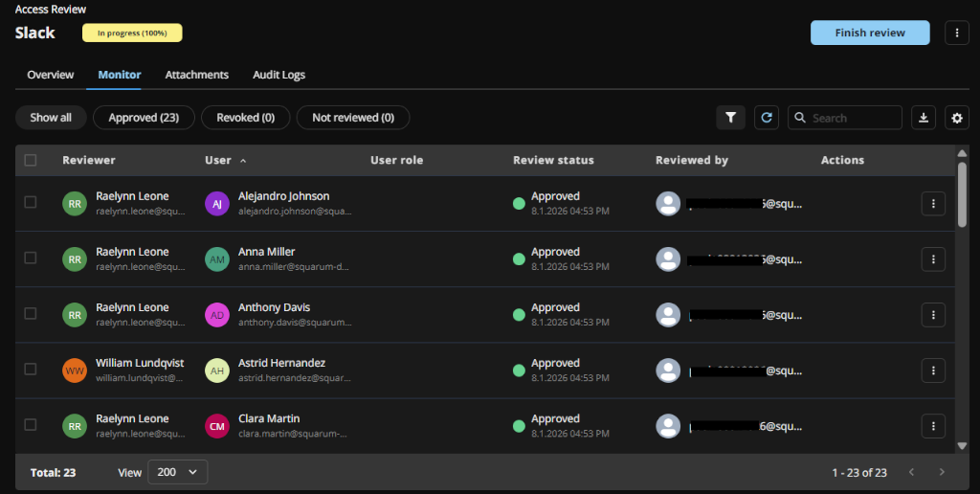Switch to the Overview tab
Viewport: 980px width, 494px height.
(51, 75)
